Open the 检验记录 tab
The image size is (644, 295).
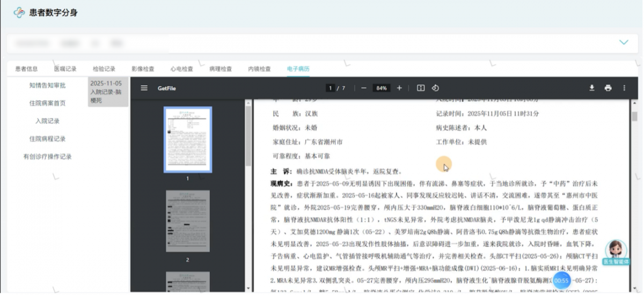[104, 69]
